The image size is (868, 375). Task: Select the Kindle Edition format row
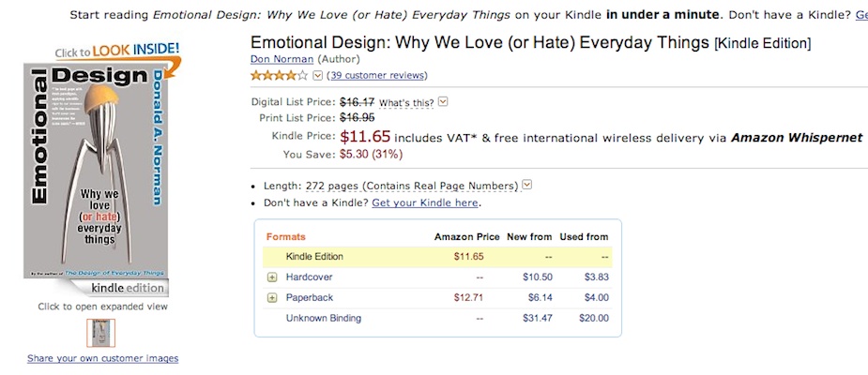(x=437, y=257)
